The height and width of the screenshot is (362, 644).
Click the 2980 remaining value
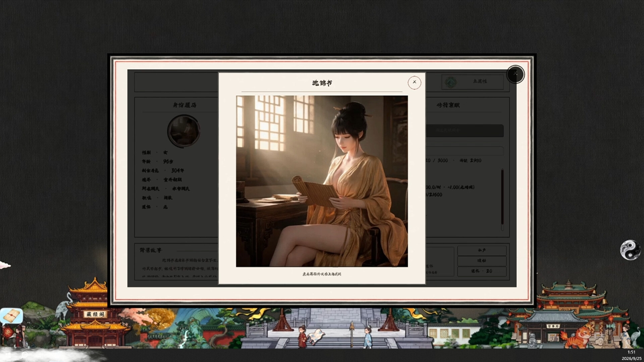click(476, 161)
